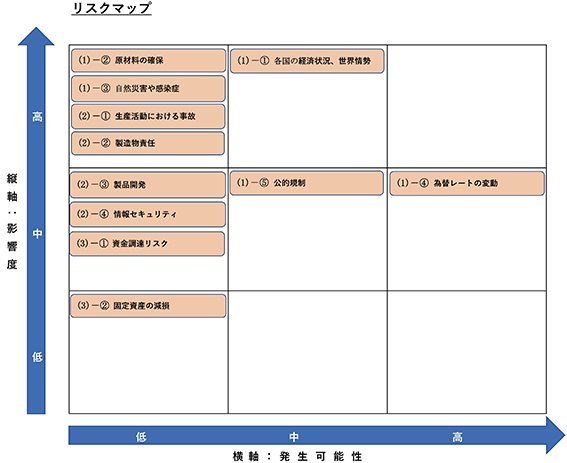Select the (2)-③ 製品開発 risk box
This screenshot has height=463, width=567.
pos(148,185)
